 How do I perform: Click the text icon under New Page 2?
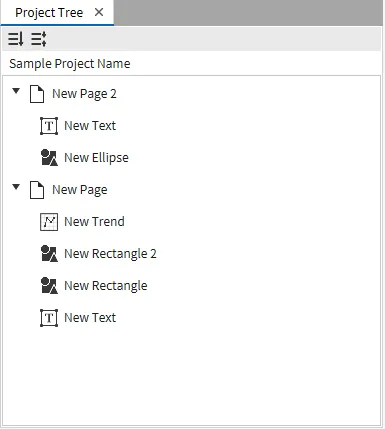pos(49,126)
